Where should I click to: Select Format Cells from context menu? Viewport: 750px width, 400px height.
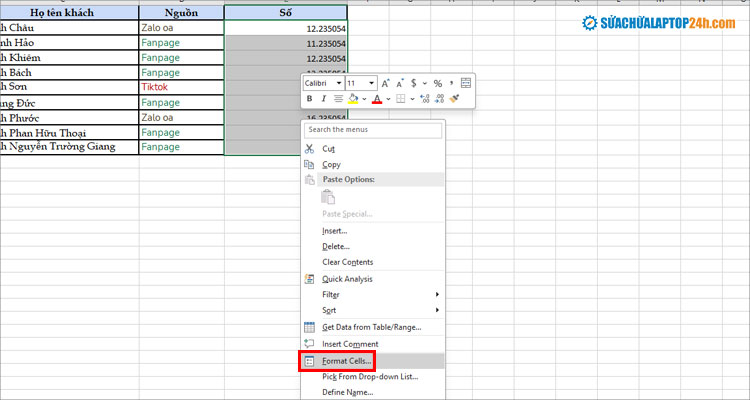pos(347,360)
